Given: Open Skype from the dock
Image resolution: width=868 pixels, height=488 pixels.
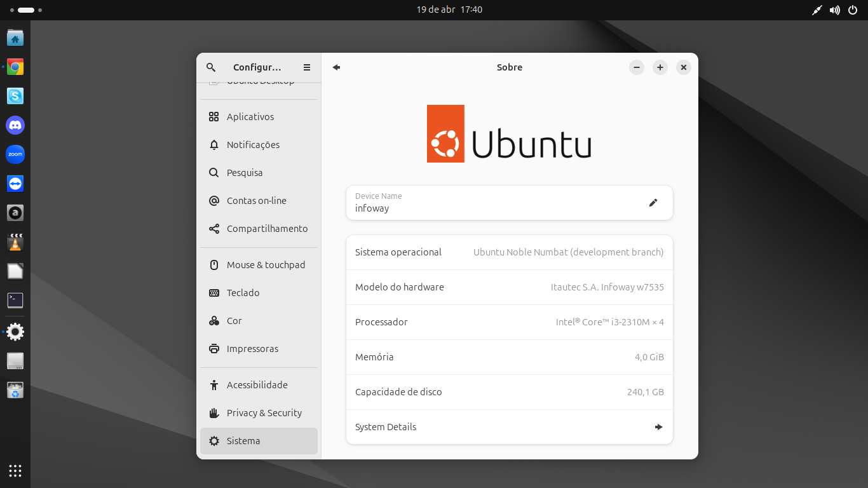Looking at the screenshot, I should coord(15,96).
